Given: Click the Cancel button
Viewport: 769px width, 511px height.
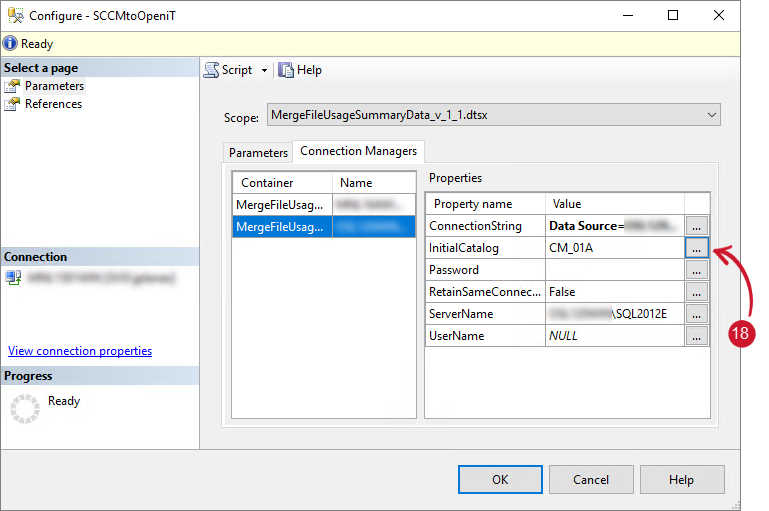Looking at the screenshot, I should click(591, 480).
